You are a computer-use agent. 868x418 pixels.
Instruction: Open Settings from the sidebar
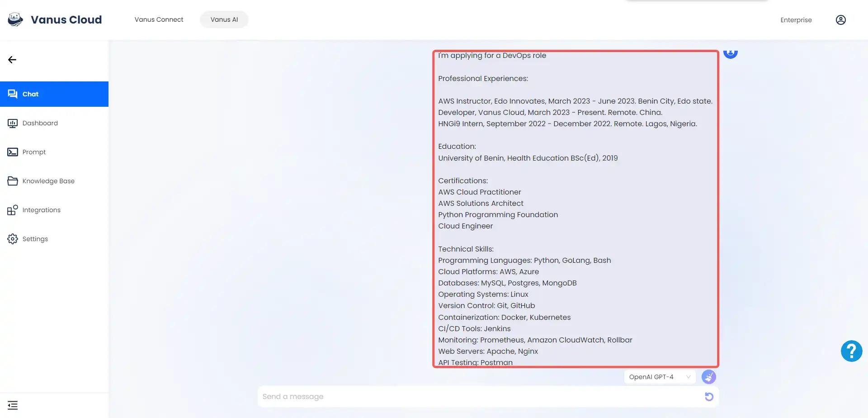tap(54, 239)
